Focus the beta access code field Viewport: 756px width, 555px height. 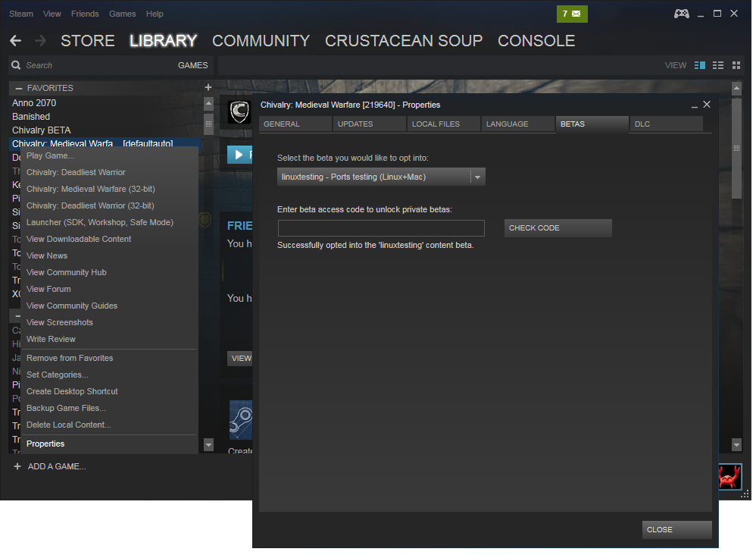coord(381,227)
